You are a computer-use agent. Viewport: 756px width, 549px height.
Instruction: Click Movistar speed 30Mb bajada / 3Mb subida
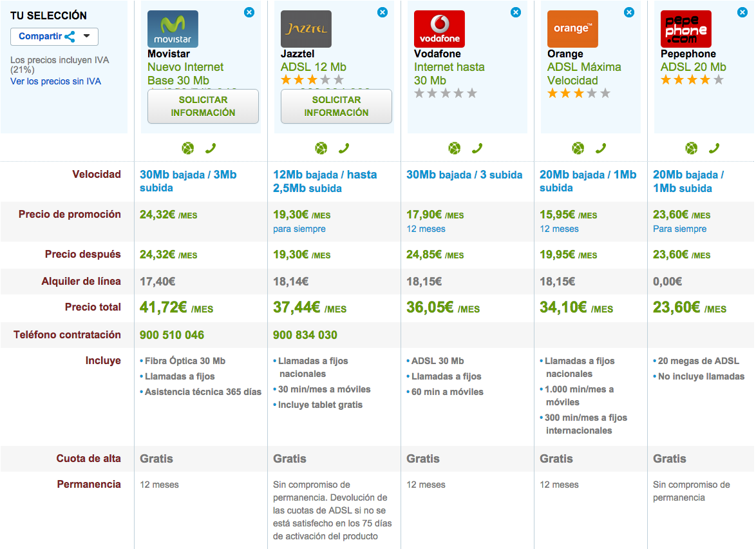[x=188, y=182]
